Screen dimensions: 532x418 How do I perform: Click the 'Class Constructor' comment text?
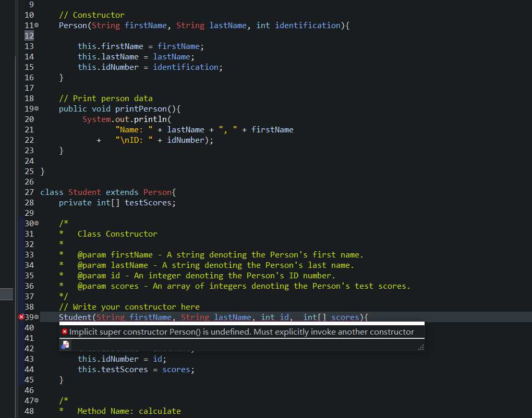point(117,234)
